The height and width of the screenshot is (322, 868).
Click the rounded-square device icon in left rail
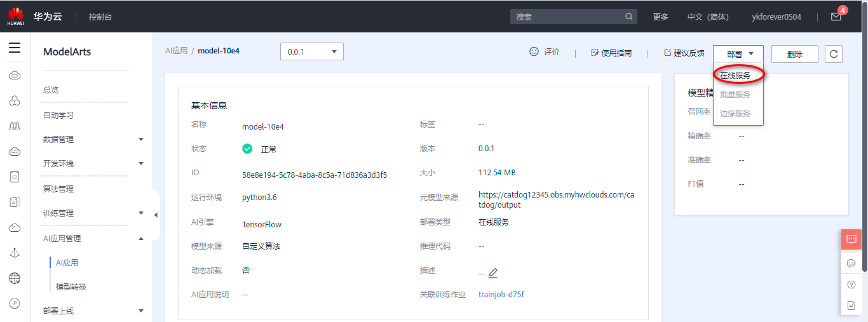coord(15,177)
